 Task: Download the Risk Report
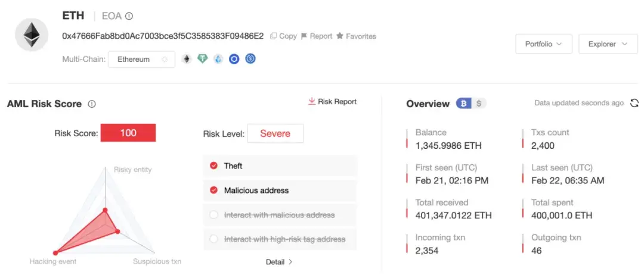click(332, 101)
